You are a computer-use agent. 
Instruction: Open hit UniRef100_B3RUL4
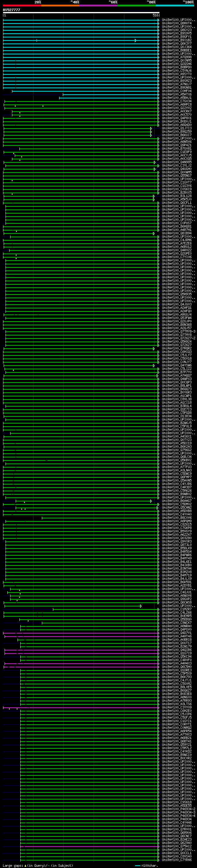pos(176,406)
